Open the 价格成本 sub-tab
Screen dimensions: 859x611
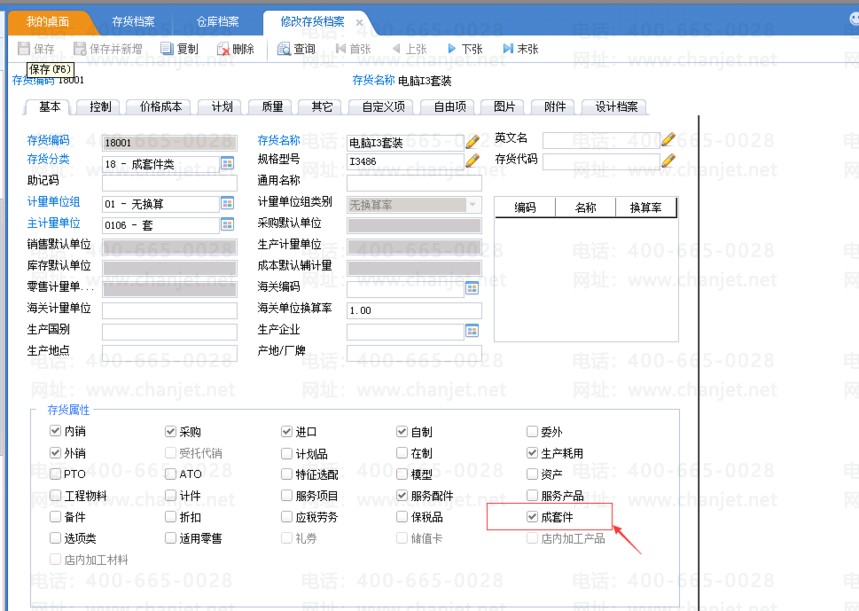[x=161, y=107]
